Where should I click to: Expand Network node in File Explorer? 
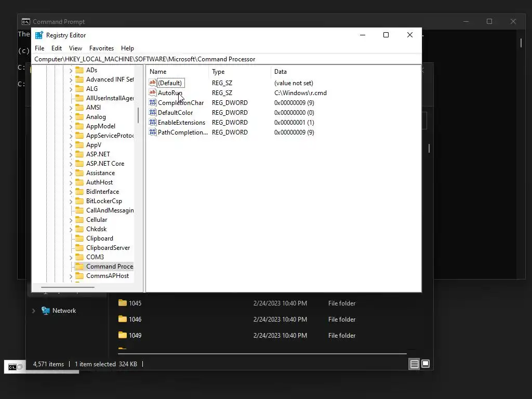(x=33, y=311)
